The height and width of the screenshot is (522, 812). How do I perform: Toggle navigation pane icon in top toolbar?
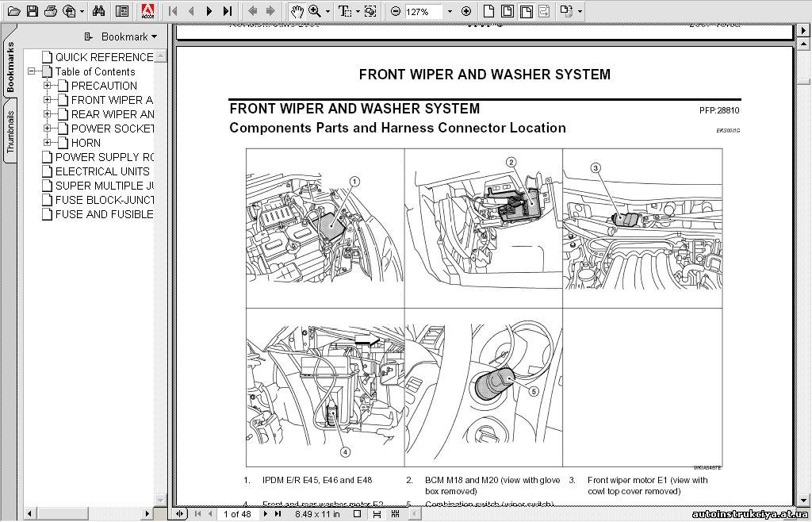point(122,11)
